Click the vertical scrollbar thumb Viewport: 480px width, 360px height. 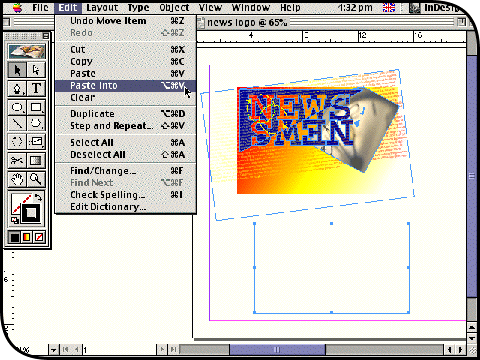coord(472,176)
